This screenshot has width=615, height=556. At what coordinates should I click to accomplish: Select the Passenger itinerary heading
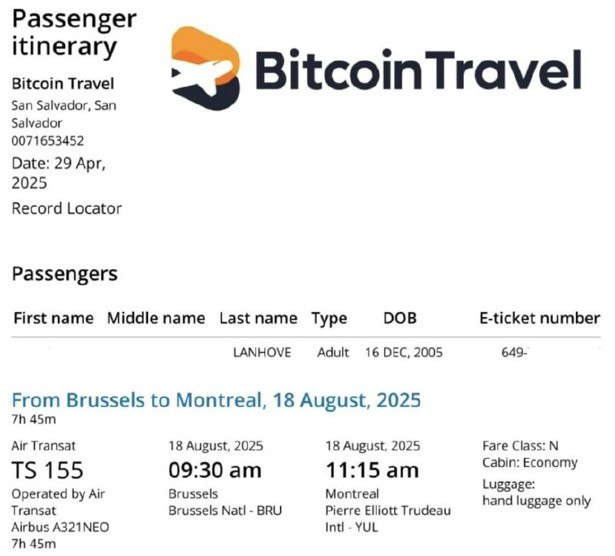tap(74, 33)
